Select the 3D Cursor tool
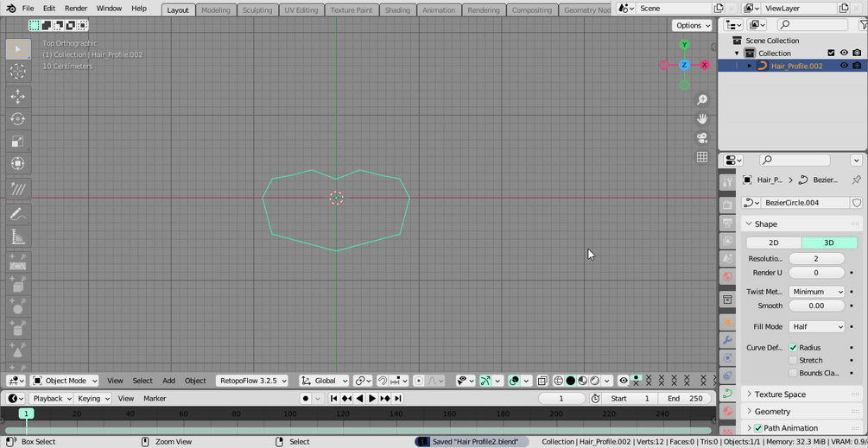The image size is (868, 448). (x=18, y=72)
